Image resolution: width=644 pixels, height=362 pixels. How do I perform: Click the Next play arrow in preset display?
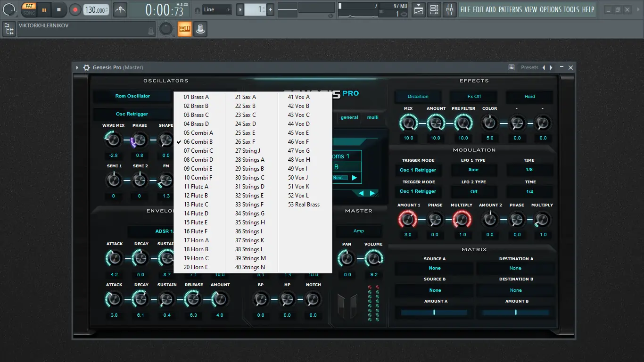click(x=355, y=178)
